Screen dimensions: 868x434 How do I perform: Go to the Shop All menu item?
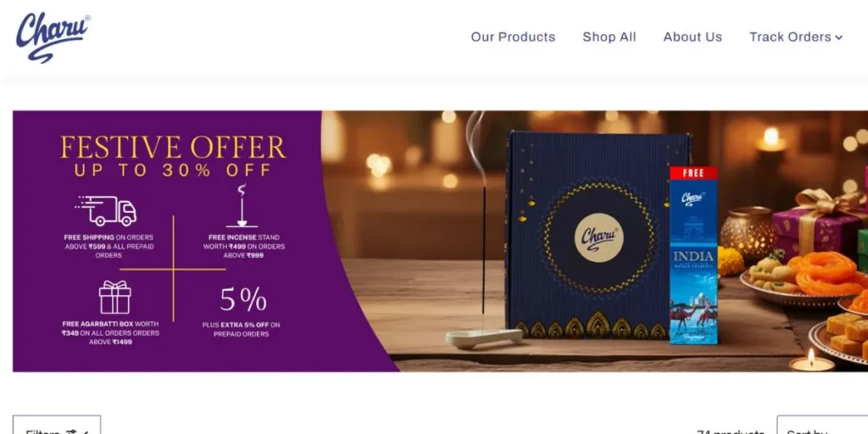coord(609,37)
